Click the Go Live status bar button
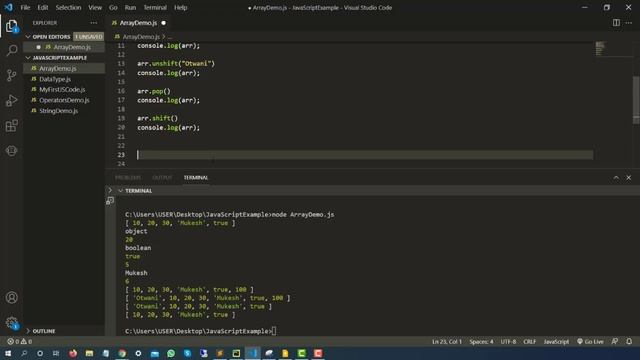640x360 pixels. [x=590, y=342]
